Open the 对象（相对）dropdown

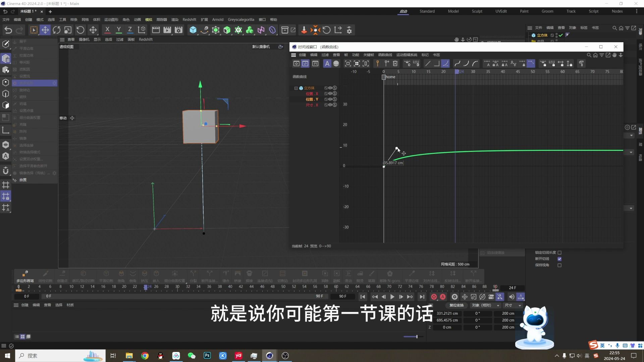point(485,305)
